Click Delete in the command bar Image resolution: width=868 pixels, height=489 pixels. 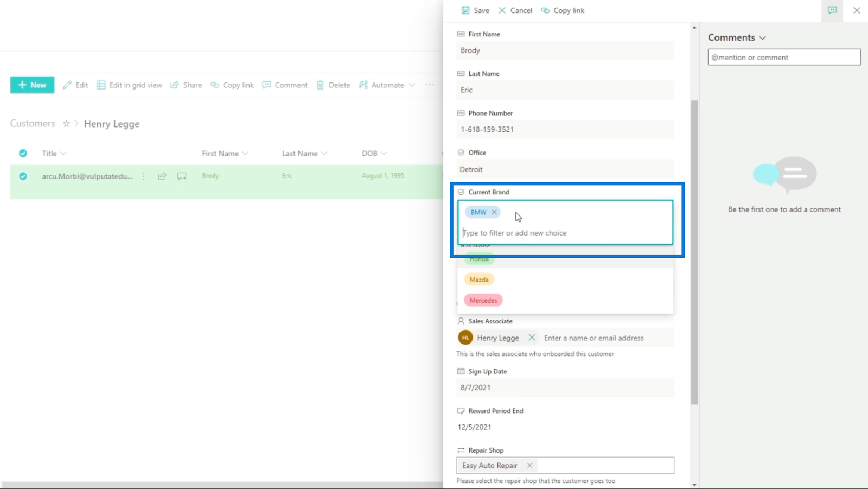pyautogui.click(x=333, y=85)
